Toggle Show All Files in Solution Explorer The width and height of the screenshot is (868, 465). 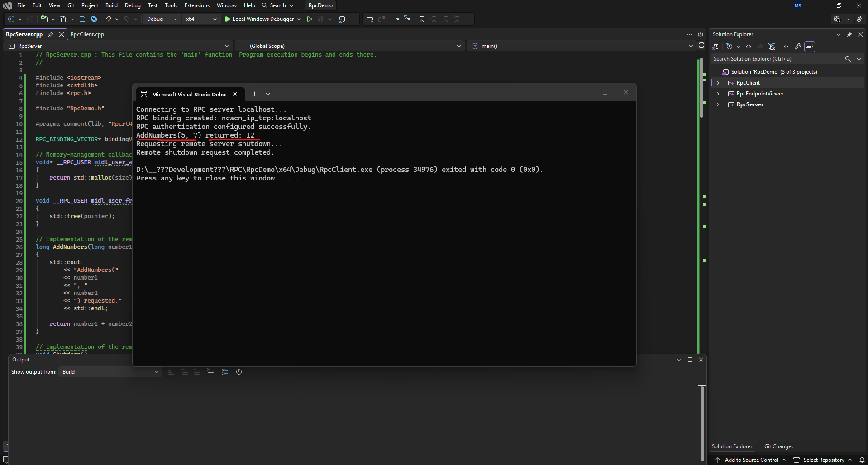[772, 47]
